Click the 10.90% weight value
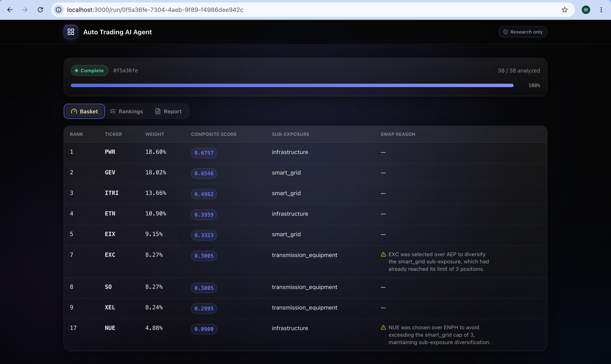 (x=156, y=214)
